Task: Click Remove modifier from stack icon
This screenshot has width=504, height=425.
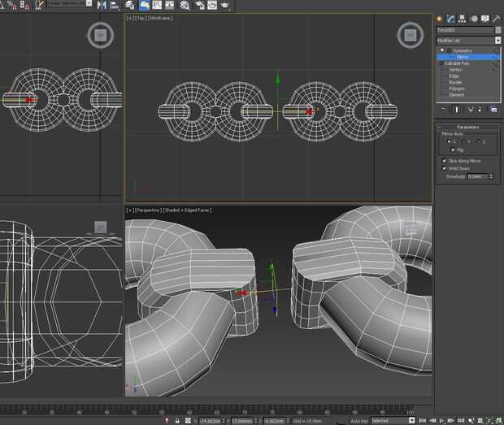Action: point(481,109)
